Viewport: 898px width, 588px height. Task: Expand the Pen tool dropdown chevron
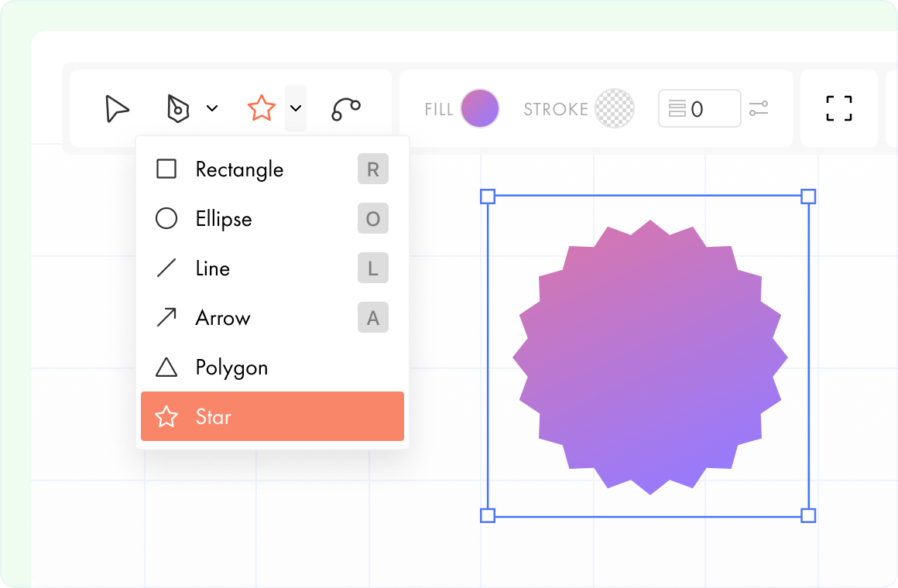[213, 108]
